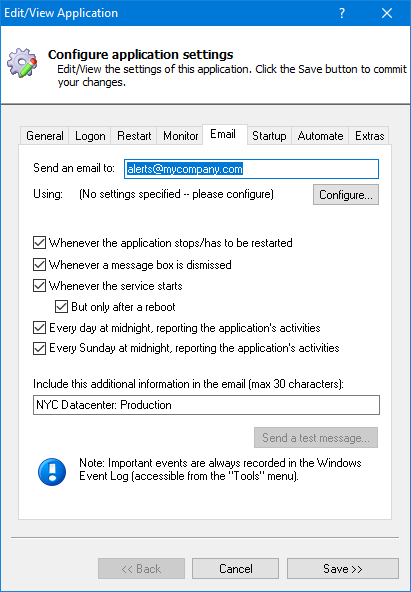
Task: Click the question mark help icon
Action: click(342, 13)
